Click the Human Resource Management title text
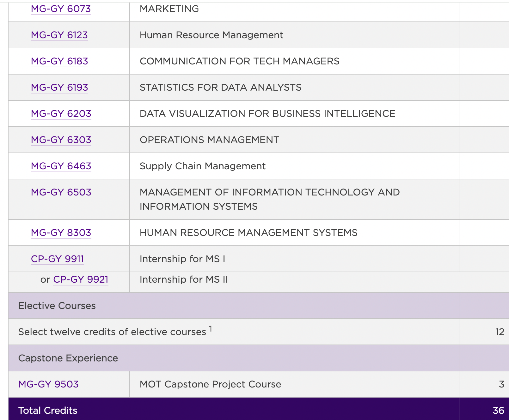This screenshot has height=420, width=509. click(x=211, y=35)
